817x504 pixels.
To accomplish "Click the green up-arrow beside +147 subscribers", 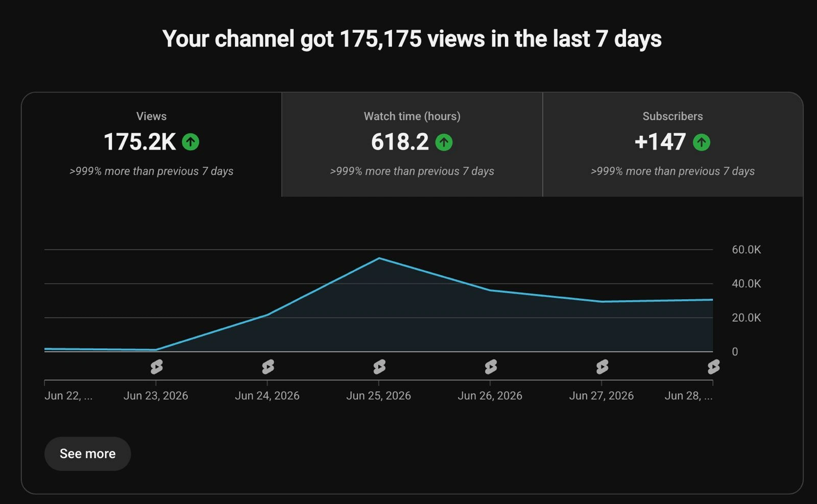I will pos(702,142).
